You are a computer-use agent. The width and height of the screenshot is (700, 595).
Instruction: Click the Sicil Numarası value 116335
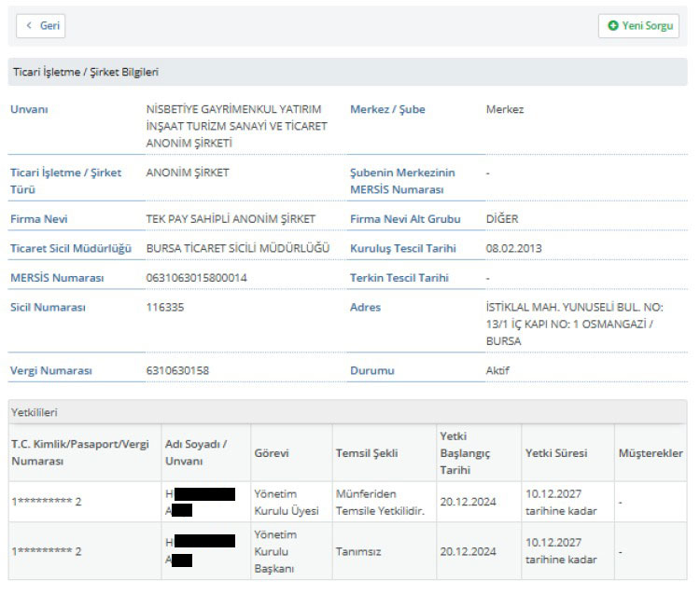165,308
